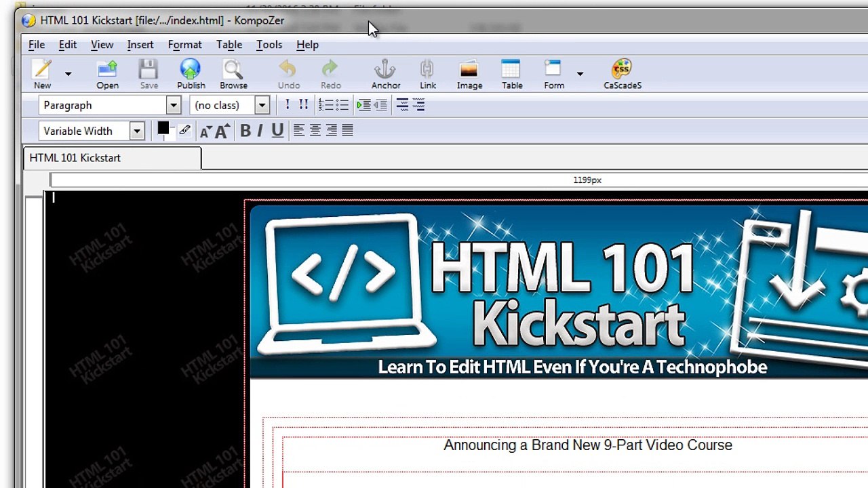868x488 pixels.
Task: Indent the text
Action: 364,105
